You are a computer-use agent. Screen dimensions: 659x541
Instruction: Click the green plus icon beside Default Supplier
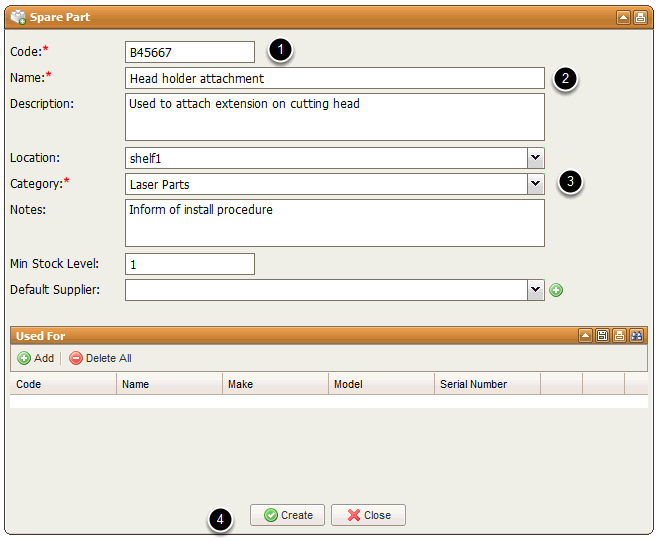pyautogui.click(x=556, y=290)
